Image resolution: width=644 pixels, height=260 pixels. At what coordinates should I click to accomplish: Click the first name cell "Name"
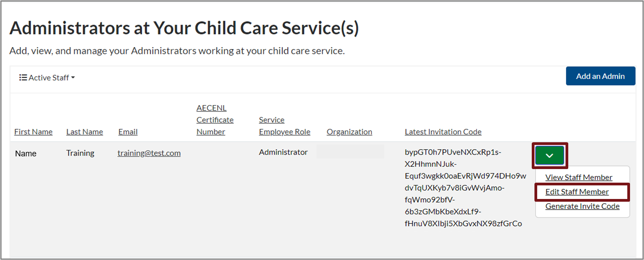[x=26, y=154]
